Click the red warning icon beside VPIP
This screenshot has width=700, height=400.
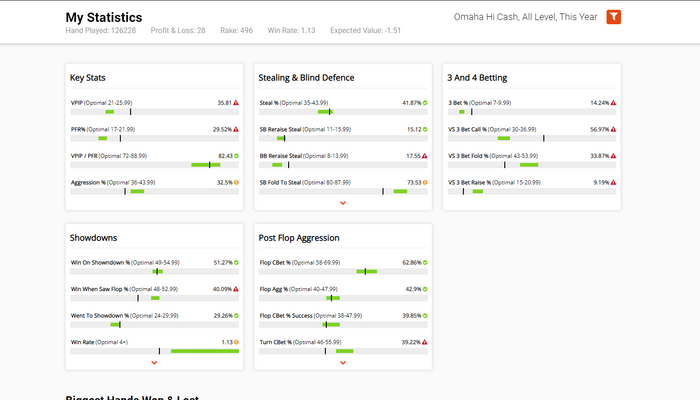pos(236,103)
